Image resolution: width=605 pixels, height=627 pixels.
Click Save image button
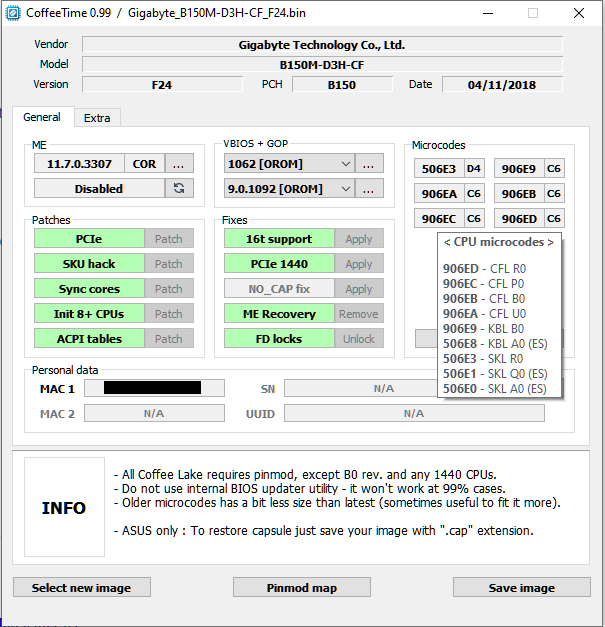click(x=522, y=587)
